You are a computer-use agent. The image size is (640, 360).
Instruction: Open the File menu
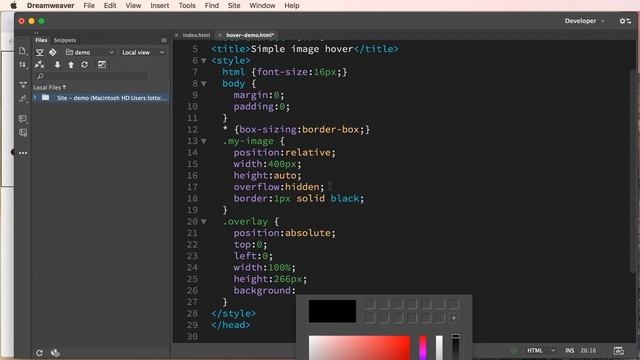pyautogui.click(x=89, y=5)
